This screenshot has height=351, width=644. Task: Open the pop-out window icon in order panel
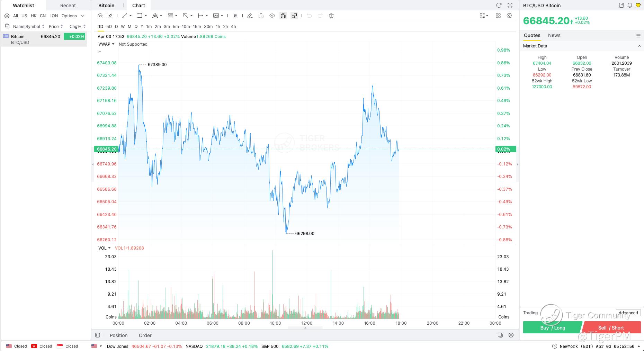(500, 335)
